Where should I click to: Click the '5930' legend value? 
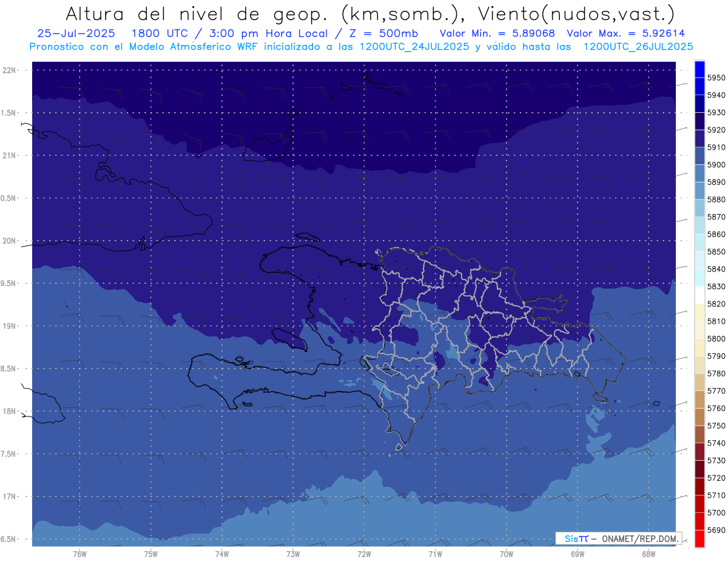[716, 113]
